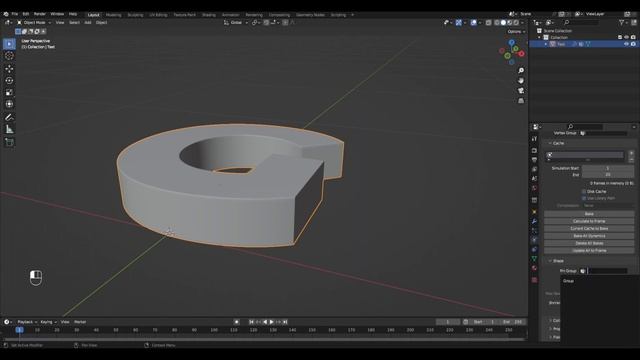Toggle Use Library Path checkbox

584,198
